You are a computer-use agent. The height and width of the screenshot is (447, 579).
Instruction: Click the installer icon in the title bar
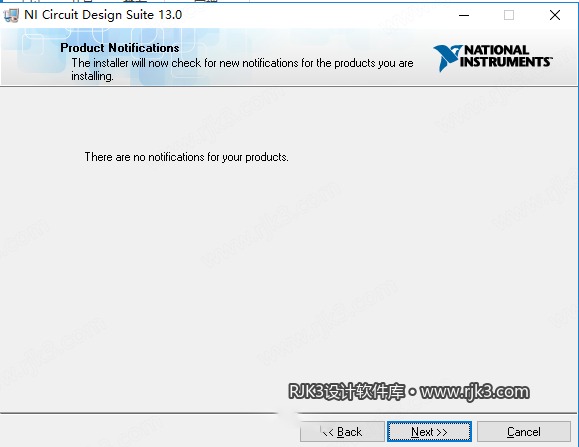(x=11, y=15)
